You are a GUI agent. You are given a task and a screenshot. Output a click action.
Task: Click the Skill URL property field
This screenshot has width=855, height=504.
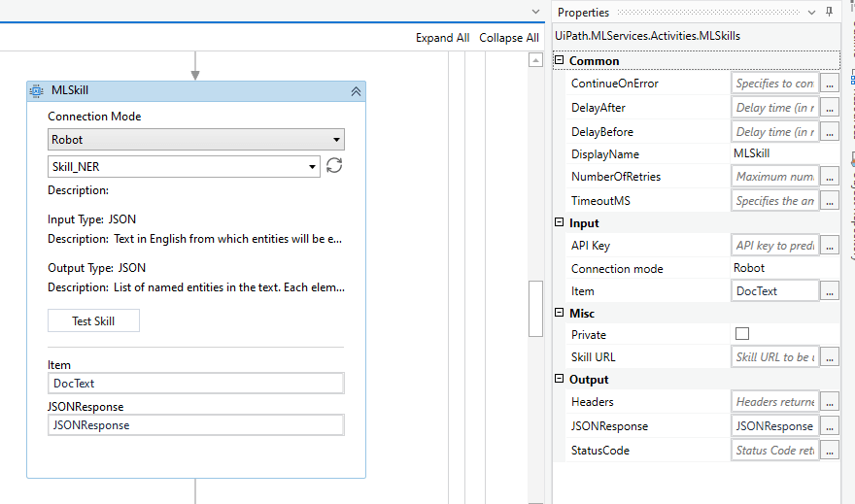(775, 357)
